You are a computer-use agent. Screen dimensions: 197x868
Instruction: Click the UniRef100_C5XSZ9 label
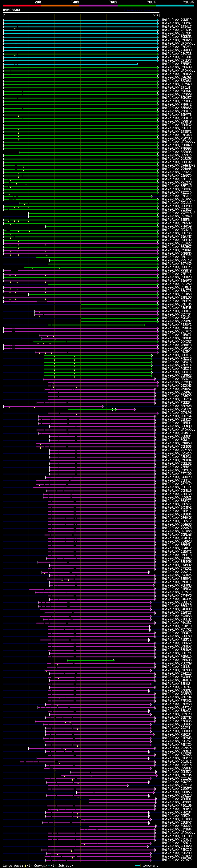tap(177, 379)
